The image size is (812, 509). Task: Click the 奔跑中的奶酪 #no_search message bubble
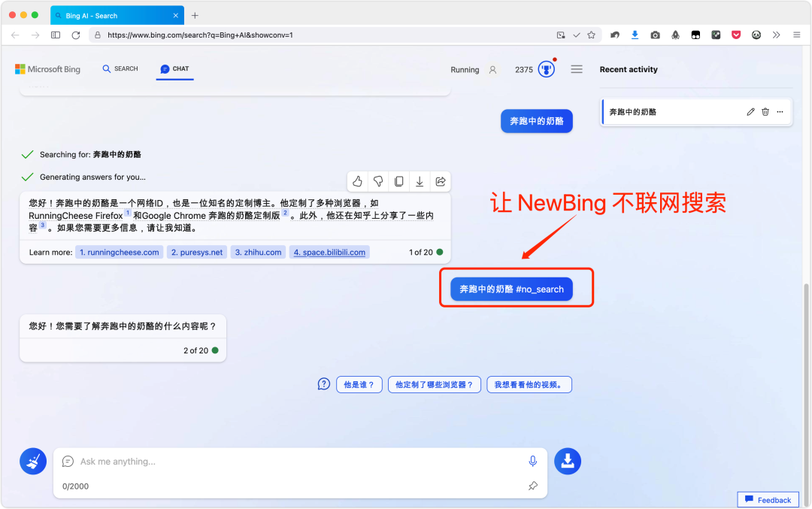(x=511, y=289)
